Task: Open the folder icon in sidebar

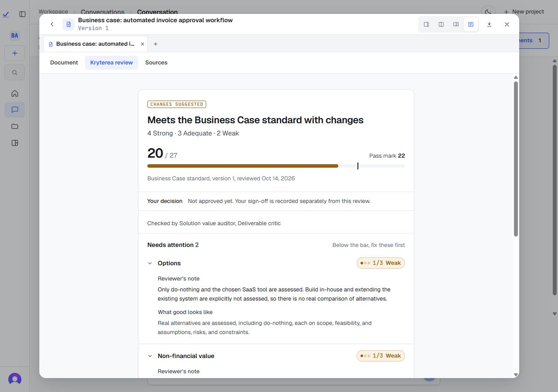Action: [x=14, y=126]
